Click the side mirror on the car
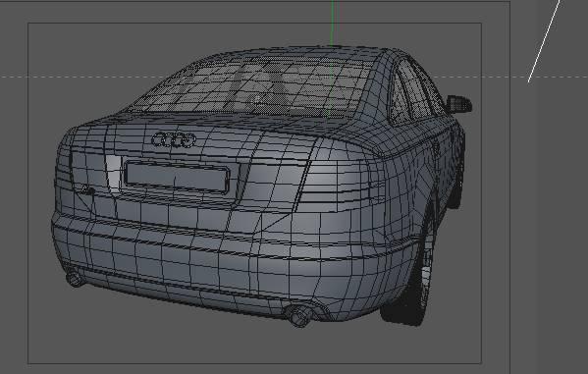The height and width of the screenshot is (374, 588). click(x=458, y=104)
